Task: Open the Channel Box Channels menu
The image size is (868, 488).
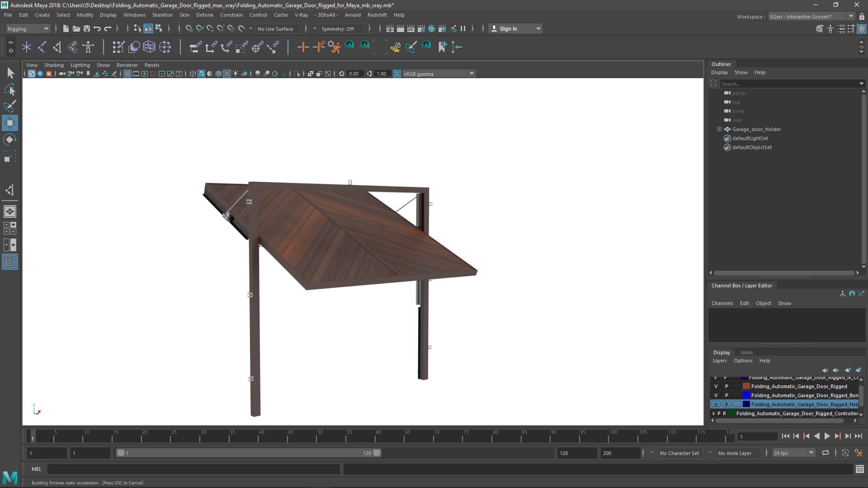Action: click(x=722, y=303)
